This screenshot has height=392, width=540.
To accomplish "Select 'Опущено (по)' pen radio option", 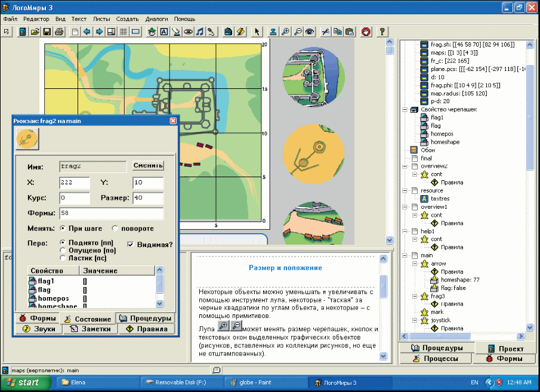I will [x=63, y=251].
